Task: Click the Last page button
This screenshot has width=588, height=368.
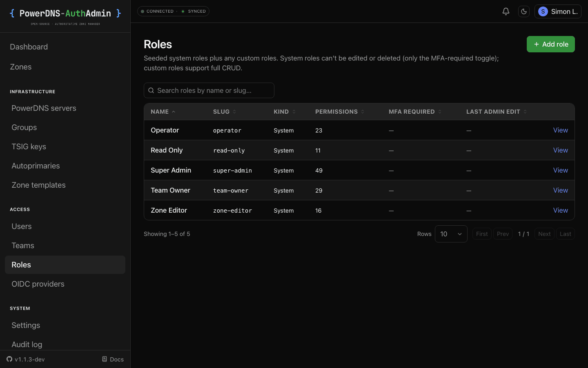Action: click(x=566, y=234)
